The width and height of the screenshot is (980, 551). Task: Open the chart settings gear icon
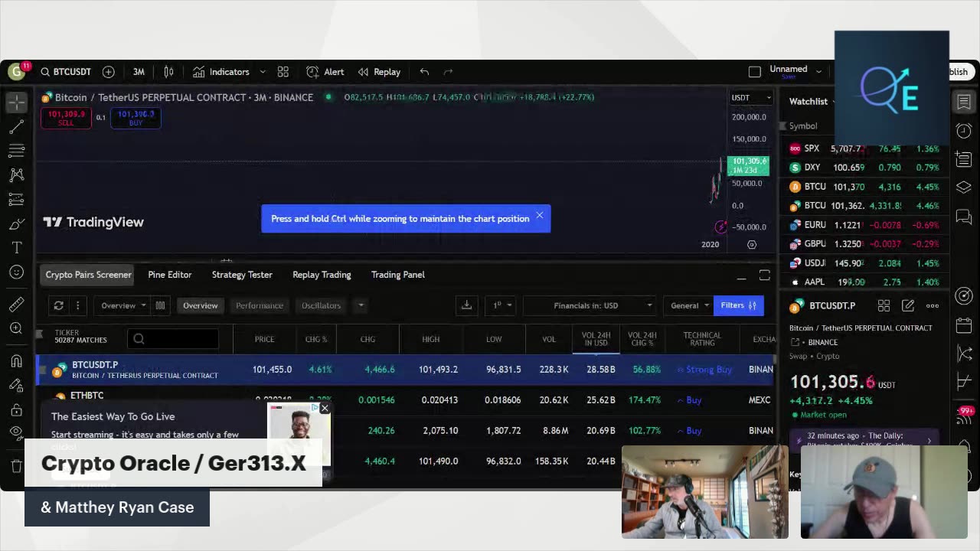(x=752, y=245)
